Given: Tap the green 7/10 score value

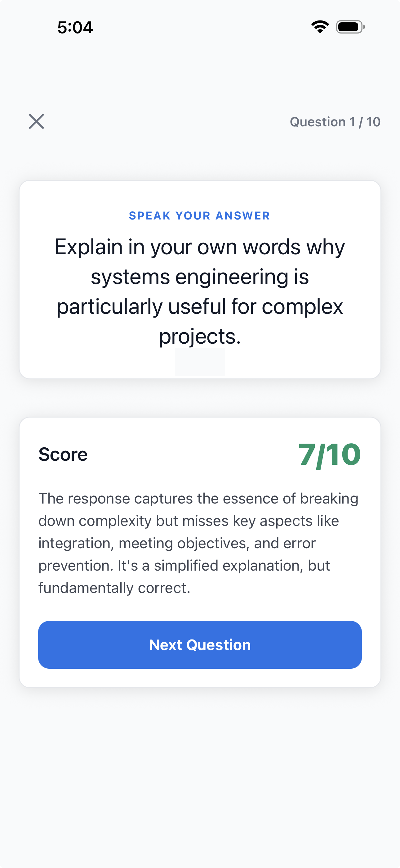Looking at the screenshot, I should [329, 455].
